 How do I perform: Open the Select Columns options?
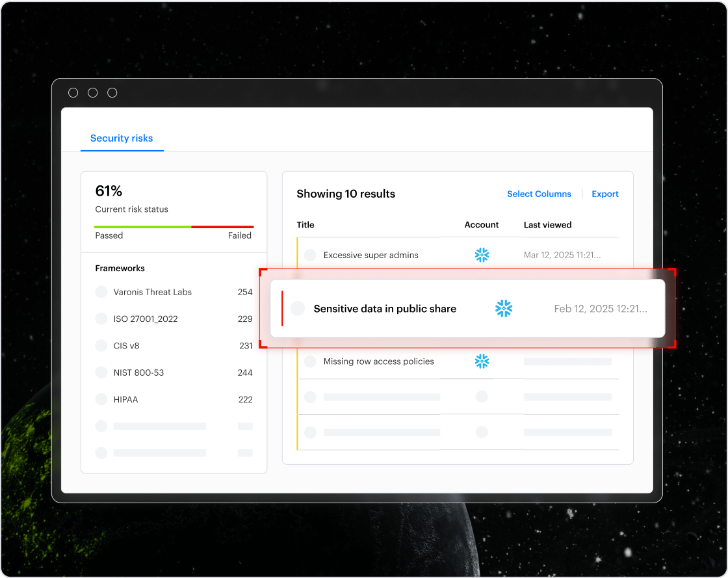point(539,194)
